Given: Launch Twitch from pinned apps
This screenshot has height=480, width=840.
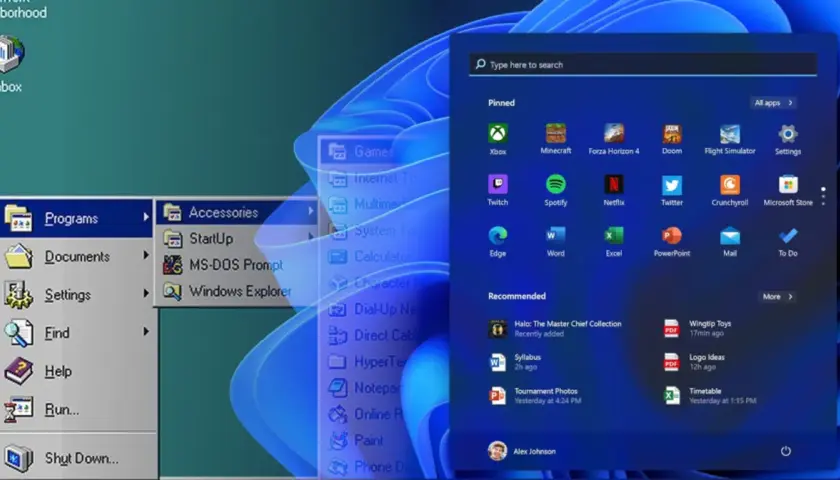Looking at the screenshot, I should pyautogui.click(x=498, y=184).
